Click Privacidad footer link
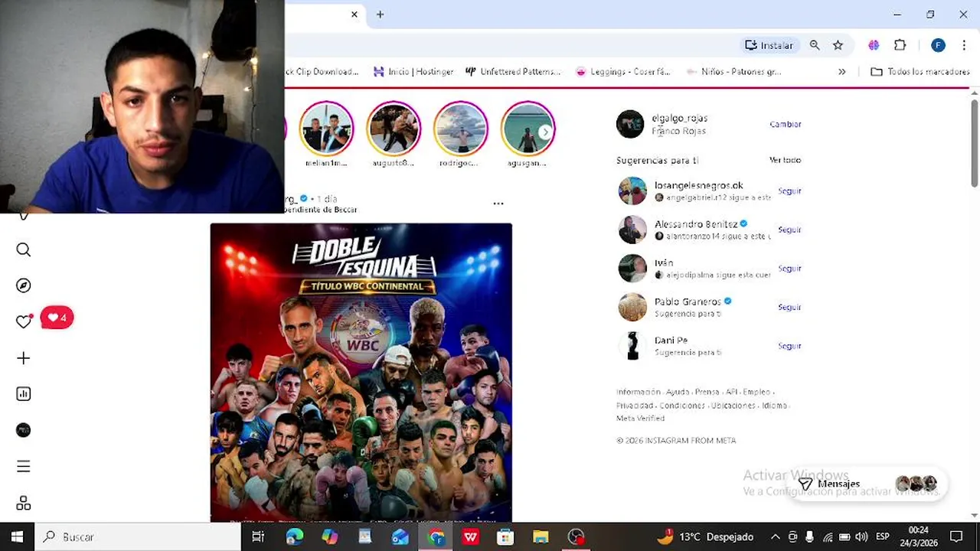This screenshot has height=551, width=980. pos(635,405)
